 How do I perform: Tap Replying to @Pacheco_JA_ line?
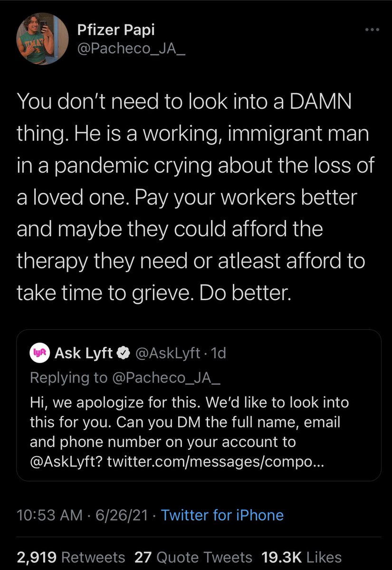125,378
